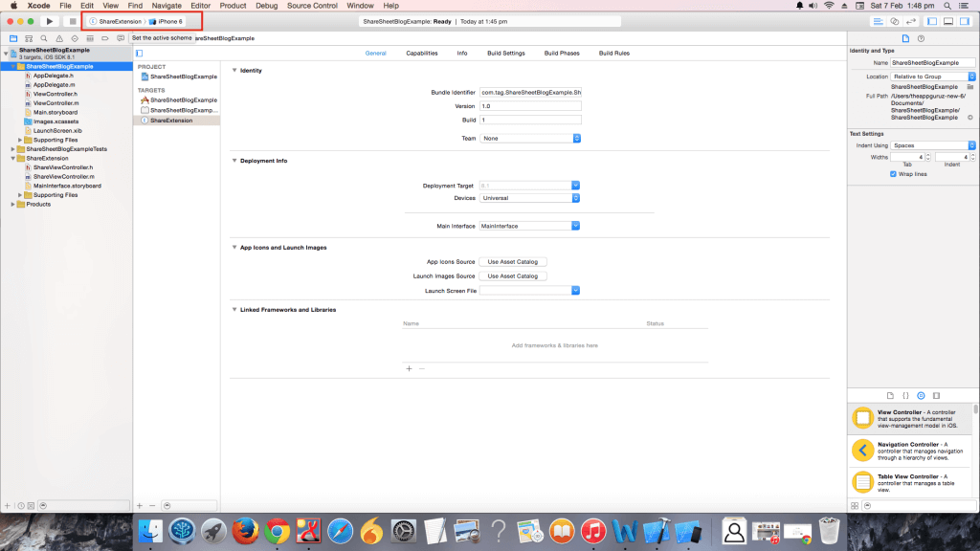Add a new target with plus button
Viewport: 980px width, 551px height.
(140, 505)
